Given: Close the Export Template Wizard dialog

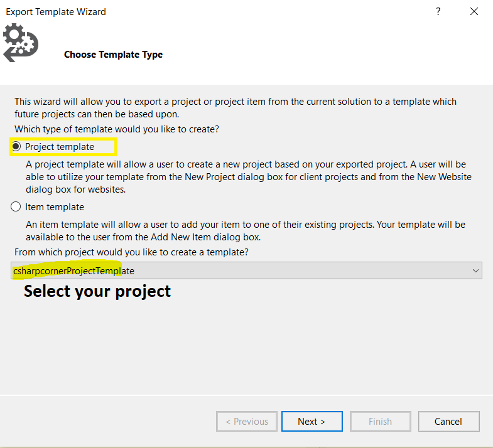Looking at the screenshot, I should tap(474, 12).
